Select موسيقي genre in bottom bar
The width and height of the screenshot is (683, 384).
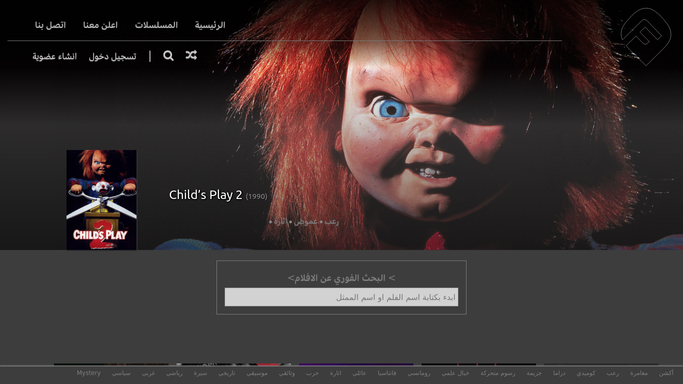click(257, 373)
